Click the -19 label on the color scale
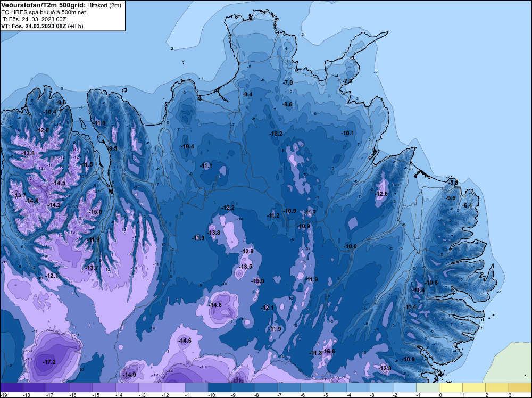532x398 pixels. (3, 395)
